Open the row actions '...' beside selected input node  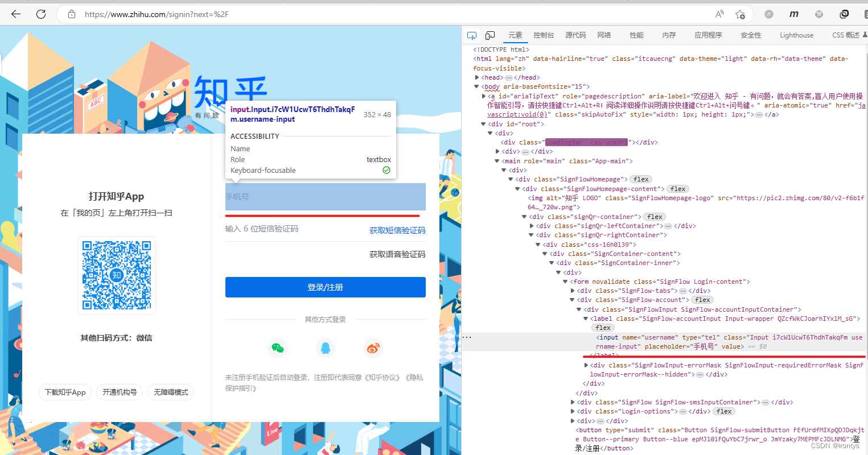tap(467, 337)
